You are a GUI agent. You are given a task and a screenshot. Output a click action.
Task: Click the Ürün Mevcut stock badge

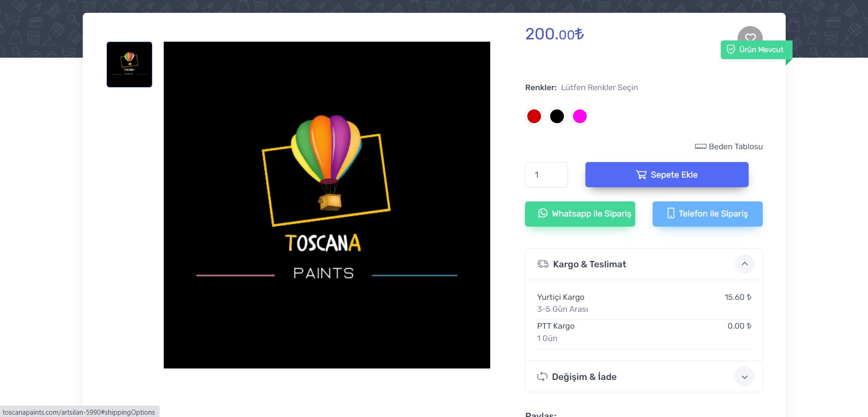click(756, 49)
